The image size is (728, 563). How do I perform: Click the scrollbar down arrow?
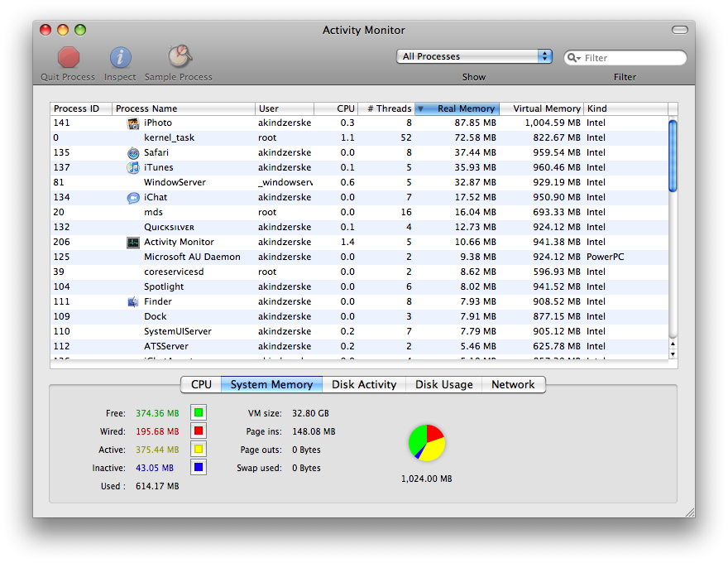[x=673, y=354]
